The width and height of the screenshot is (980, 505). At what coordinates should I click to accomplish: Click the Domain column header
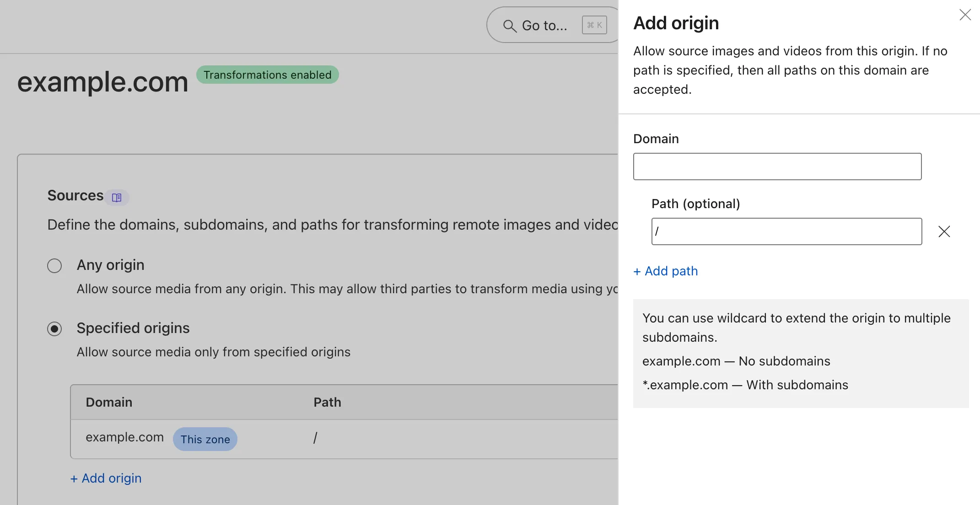pos(108,402)
